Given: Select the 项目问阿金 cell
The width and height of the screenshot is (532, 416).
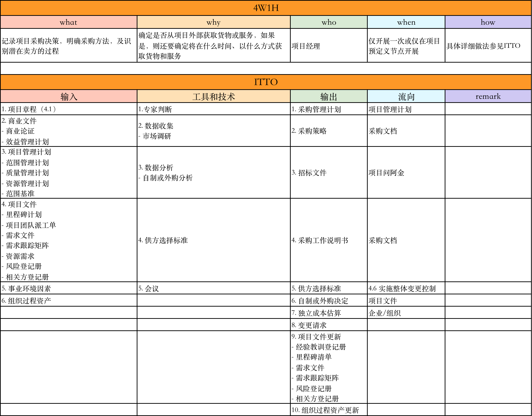Looking at the screenshot, I should (406, 172).
